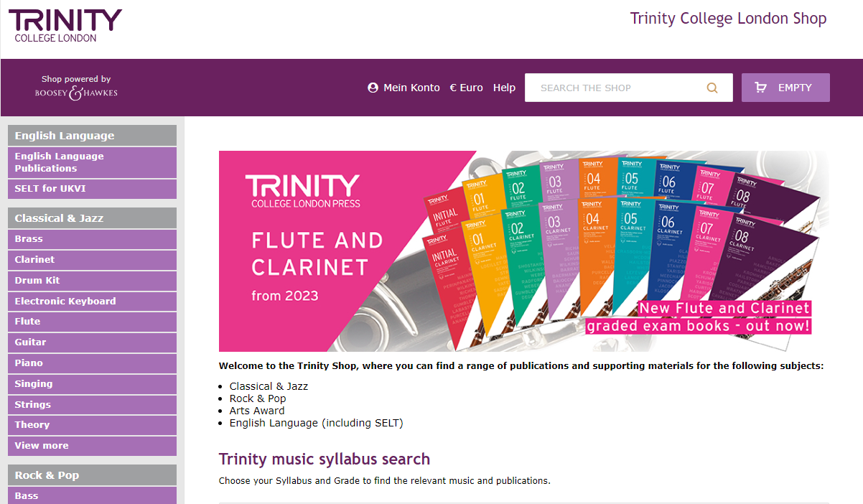Open the Theory category

pyautogui.click(x=92, y=425)
